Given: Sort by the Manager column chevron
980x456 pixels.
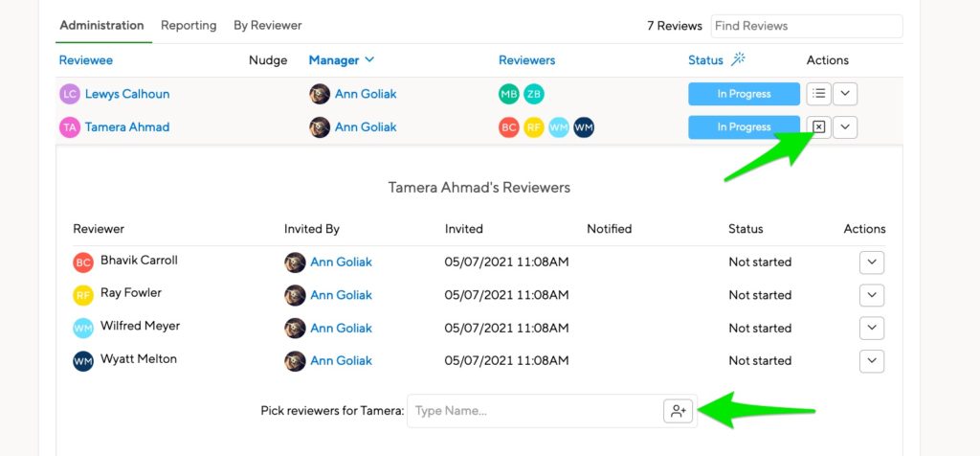Looking at the screenshot, I should click(x=369, y=60).
